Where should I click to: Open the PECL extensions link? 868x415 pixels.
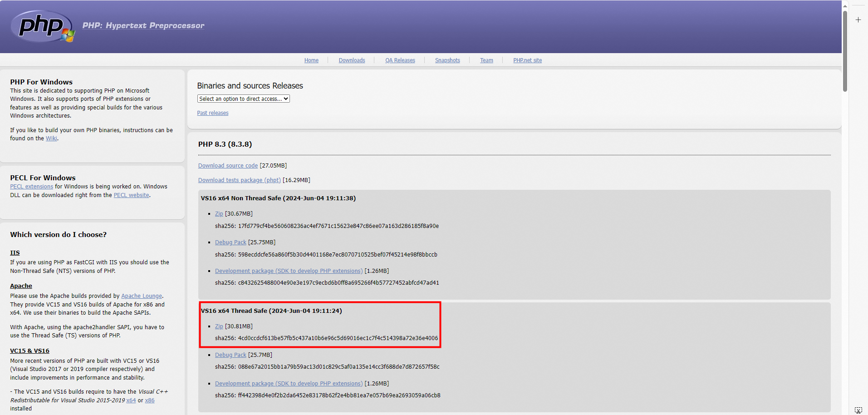pos(32,187)
